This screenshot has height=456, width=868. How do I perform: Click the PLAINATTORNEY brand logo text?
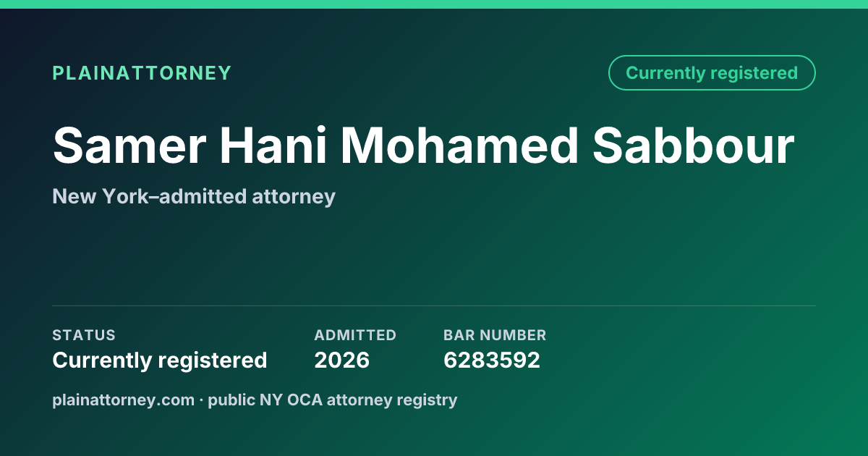point(142,73)
